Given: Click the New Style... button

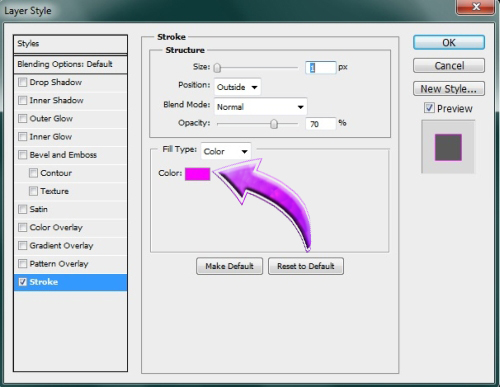Looking at the screenshot, I should (449, 89).
